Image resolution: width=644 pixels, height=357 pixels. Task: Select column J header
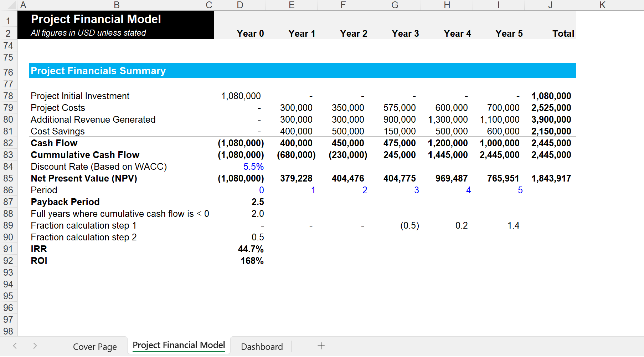point(550,5)
